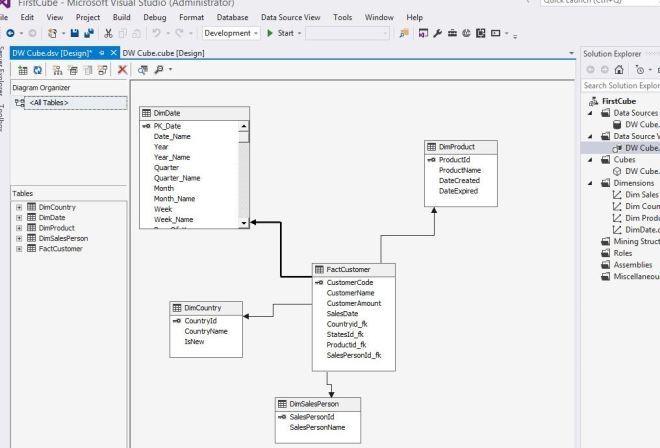The image size is (660, 448).
Task: Expand the DimCountry node in Tables pane
Action: coord(18,207)
